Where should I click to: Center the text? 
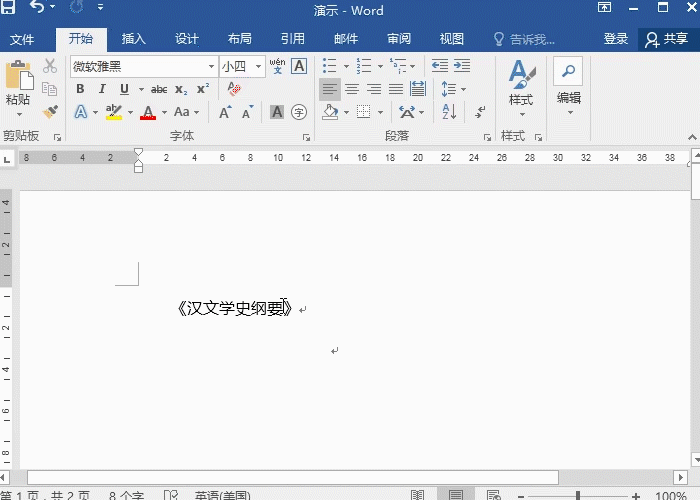(352, 89)
